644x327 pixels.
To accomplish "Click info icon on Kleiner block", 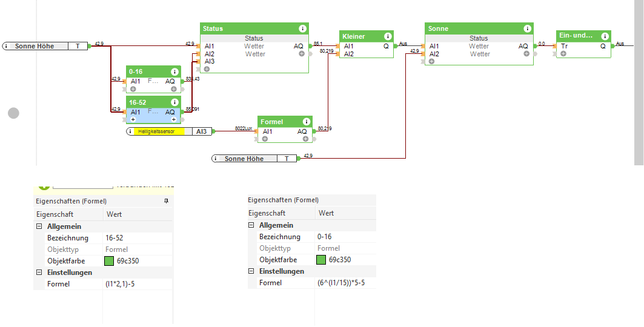I will pos(388,36).
